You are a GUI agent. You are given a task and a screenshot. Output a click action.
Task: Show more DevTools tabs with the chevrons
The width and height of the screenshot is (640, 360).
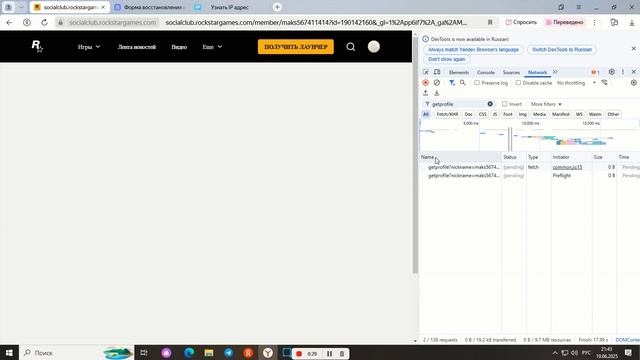coord(555,72)
